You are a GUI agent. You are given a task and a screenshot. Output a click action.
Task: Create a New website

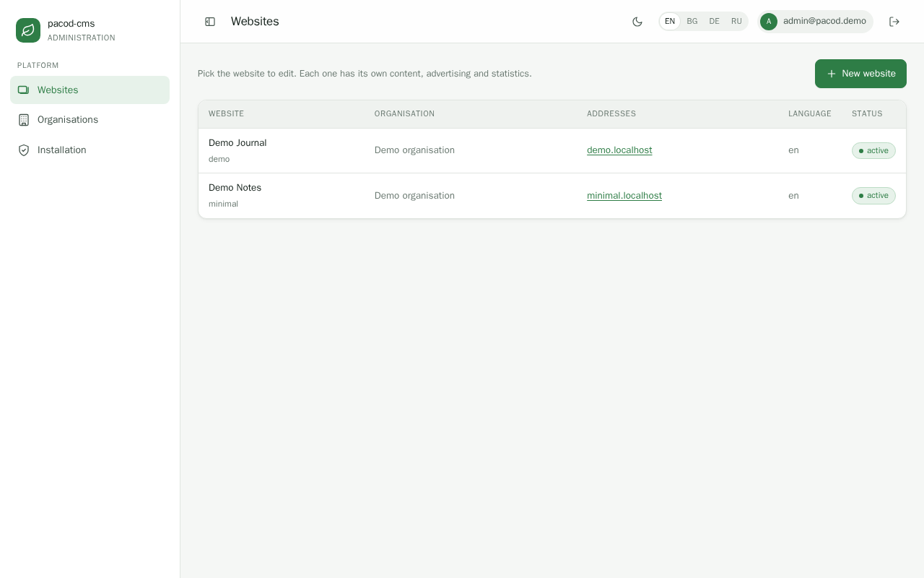click(860, 74)
